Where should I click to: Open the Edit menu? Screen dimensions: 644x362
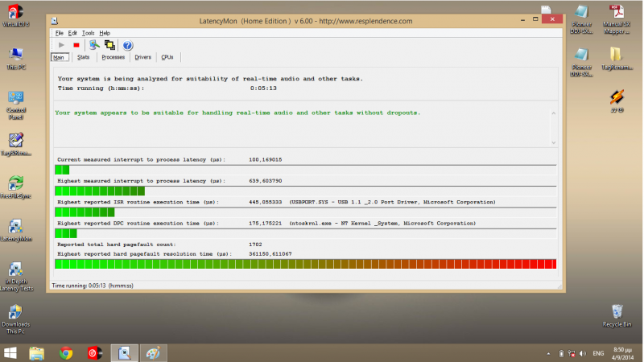73,33
